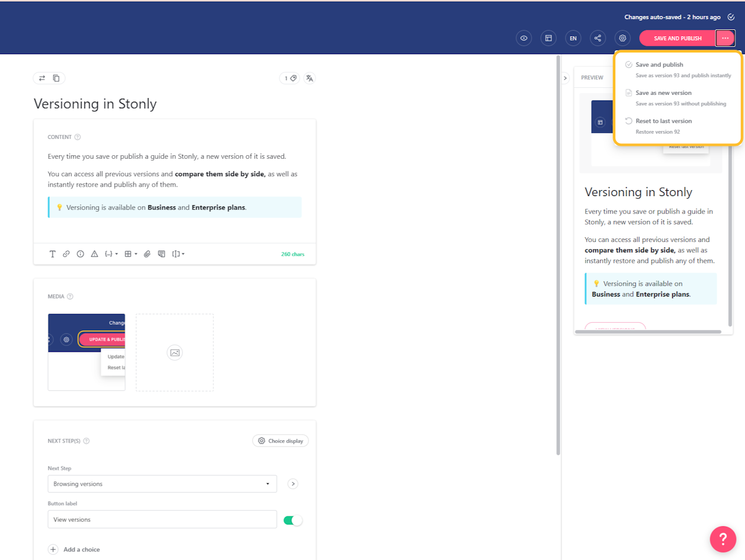Open the variables curly-brace dropdown
This screenshot has width=745, height=560.
tap(111, 254)
